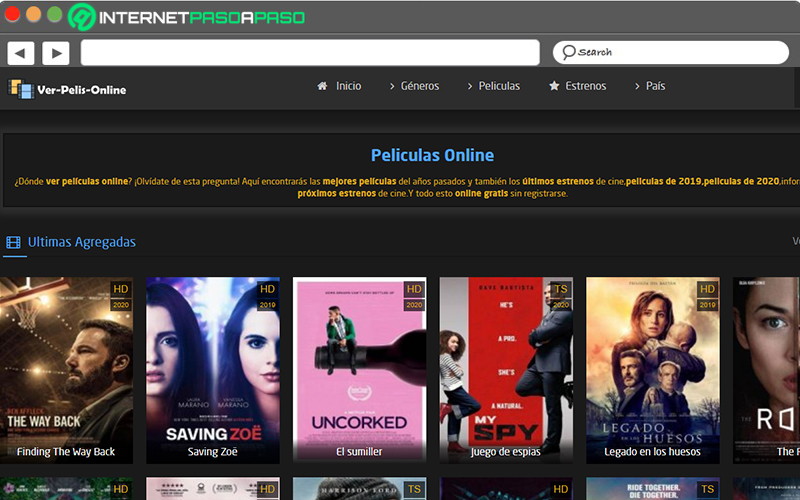Click the Ver-Pelis-Online site name
Viewport: 800px width, 500px height.
click(82, 90)
